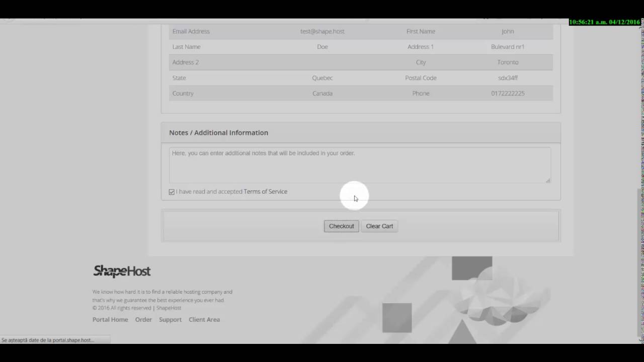Select the First Name value John
Image resolution: width=644 pixels, height=362 pixels.
click(508, 31)
